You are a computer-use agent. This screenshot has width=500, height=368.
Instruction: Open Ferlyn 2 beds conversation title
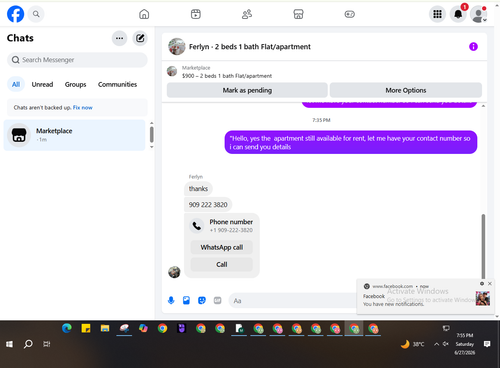(250, 47)
